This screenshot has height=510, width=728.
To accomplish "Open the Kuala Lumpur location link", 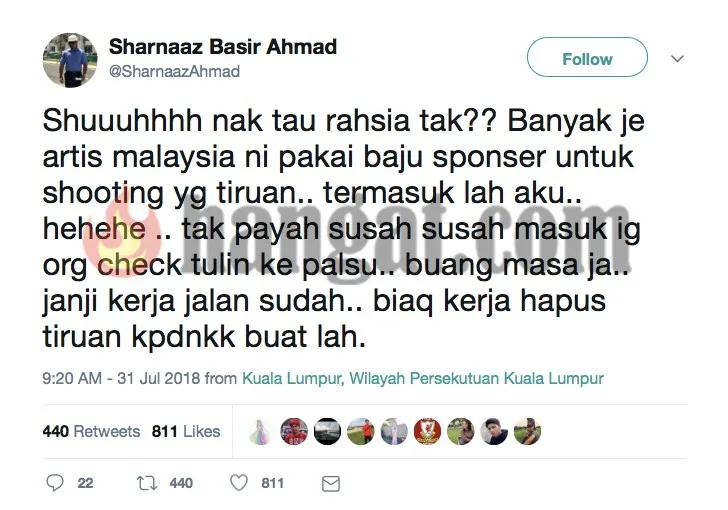I will pyautogui.click(x=422, y=378).
